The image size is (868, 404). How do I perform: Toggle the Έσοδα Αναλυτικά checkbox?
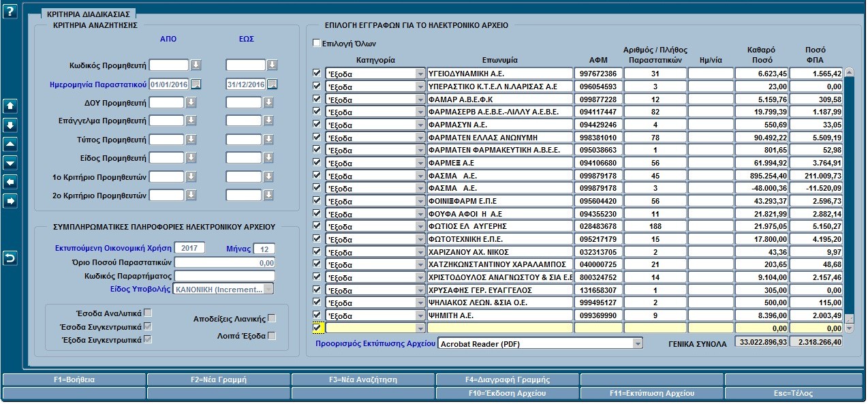pyautogui.click(x=148, y=313)
